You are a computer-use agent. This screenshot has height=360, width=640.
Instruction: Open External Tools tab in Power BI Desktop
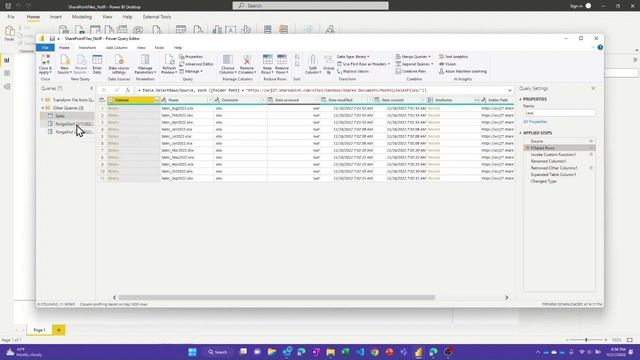click(157, 17)
